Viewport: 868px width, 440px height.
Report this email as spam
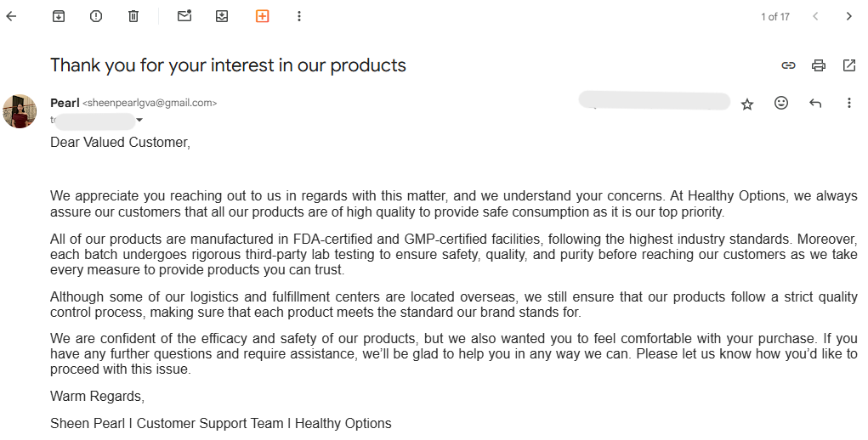point(96,16)
